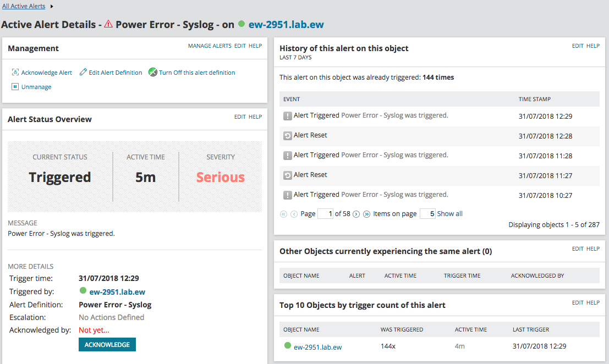Click the Unmanage link
Viewport: 609px width, 364px height.
coord(36,87)
